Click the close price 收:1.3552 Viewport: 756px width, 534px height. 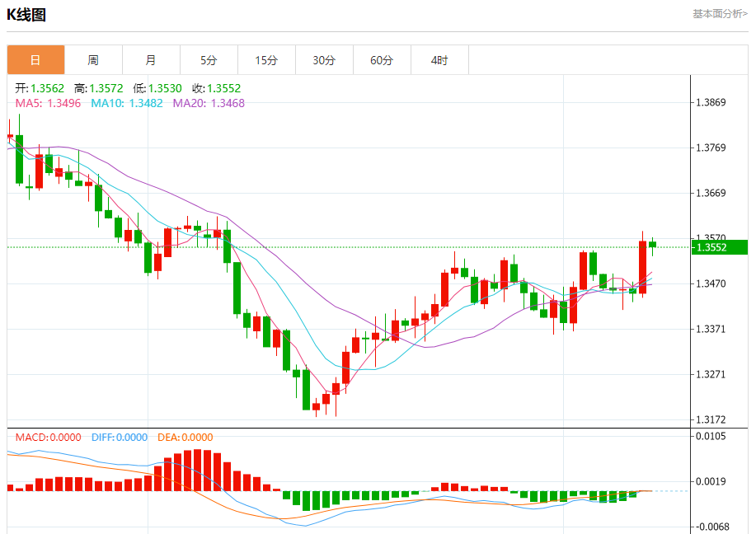pos(217,88)
